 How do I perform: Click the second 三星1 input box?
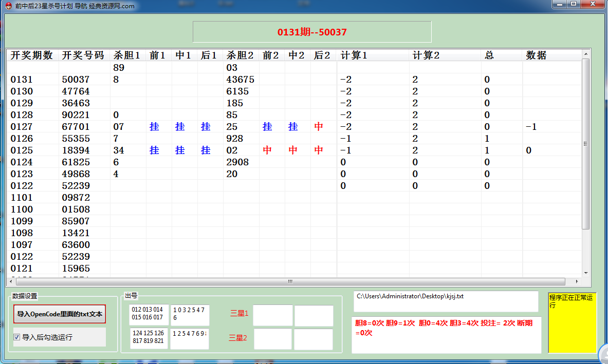pos(314,315)
